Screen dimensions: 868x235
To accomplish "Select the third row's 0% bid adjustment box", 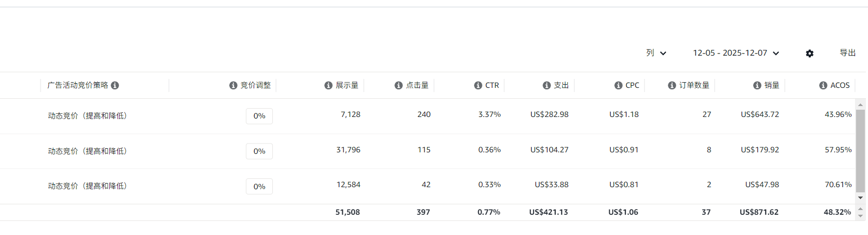I will (x=259, y=187).
